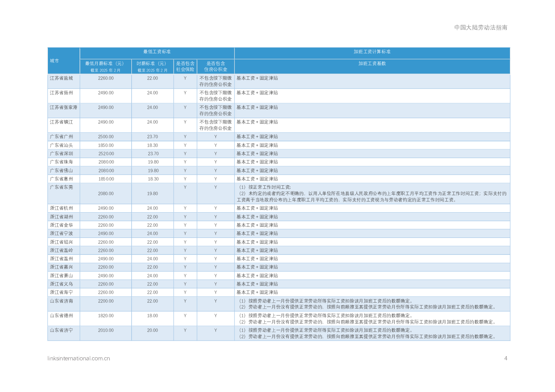Click the 是否包含住房公积金 column header
The image size is (555, 392).
[x=216, y=66]
